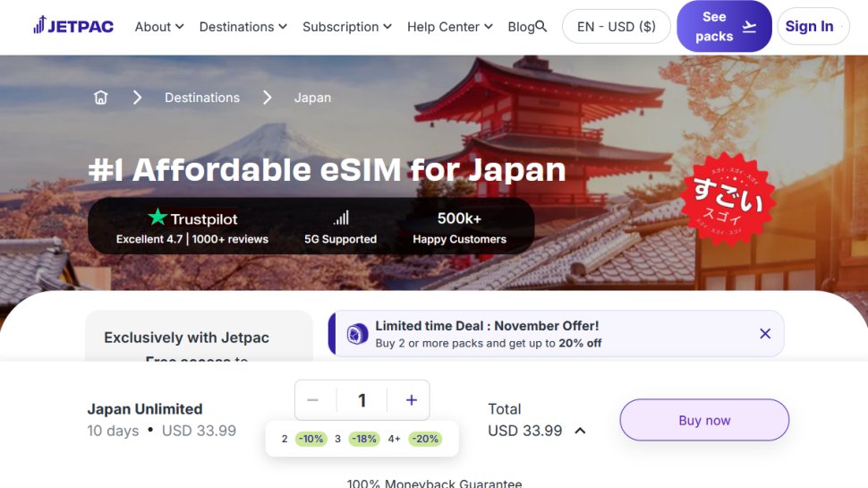Click the 5G signal bars icon
This screenshot has width=868, height=488.
(x=341, y=218)
